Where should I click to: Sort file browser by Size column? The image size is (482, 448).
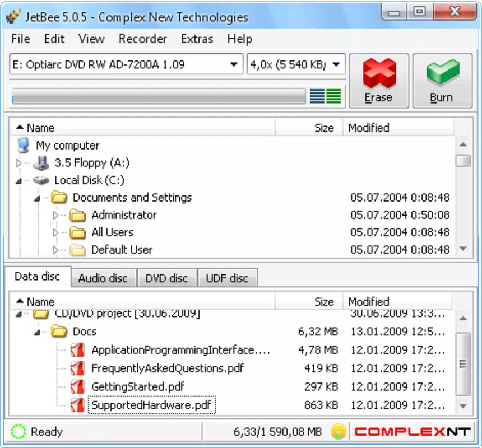(x=309, y=128)
